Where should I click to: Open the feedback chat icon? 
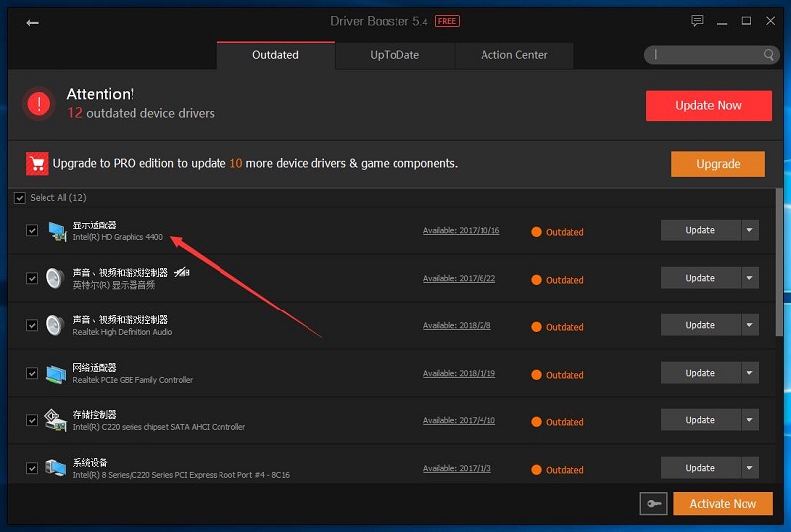click(697, 20)
